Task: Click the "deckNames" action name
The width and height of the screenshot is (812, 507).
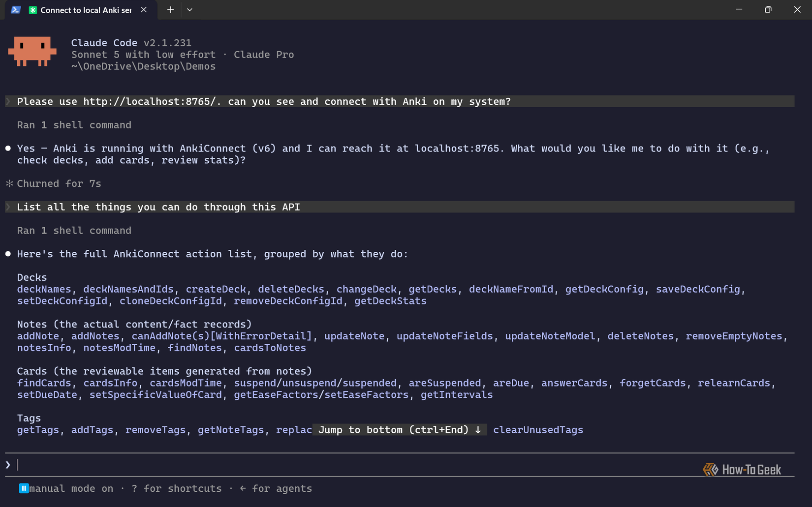Action: tap(44, 289)
